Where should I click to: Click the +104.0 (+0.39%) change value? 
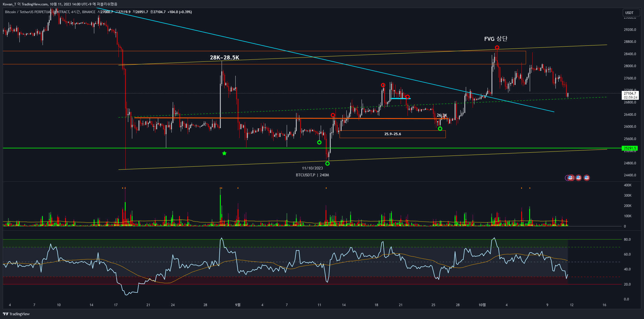point(180,12)
